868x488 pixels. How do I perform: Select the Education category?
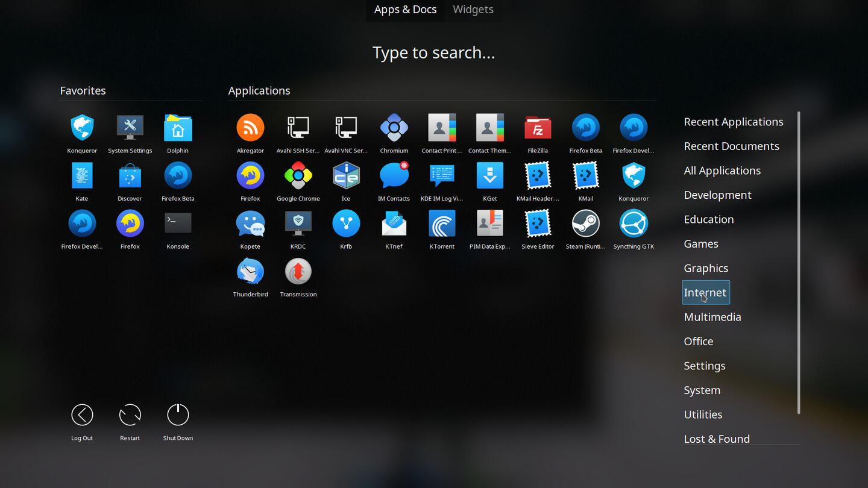pos(709,219)
